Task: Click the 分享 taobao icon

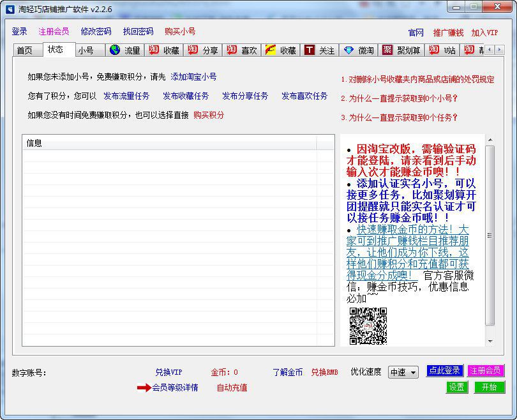Action: [x=203, y=50]
